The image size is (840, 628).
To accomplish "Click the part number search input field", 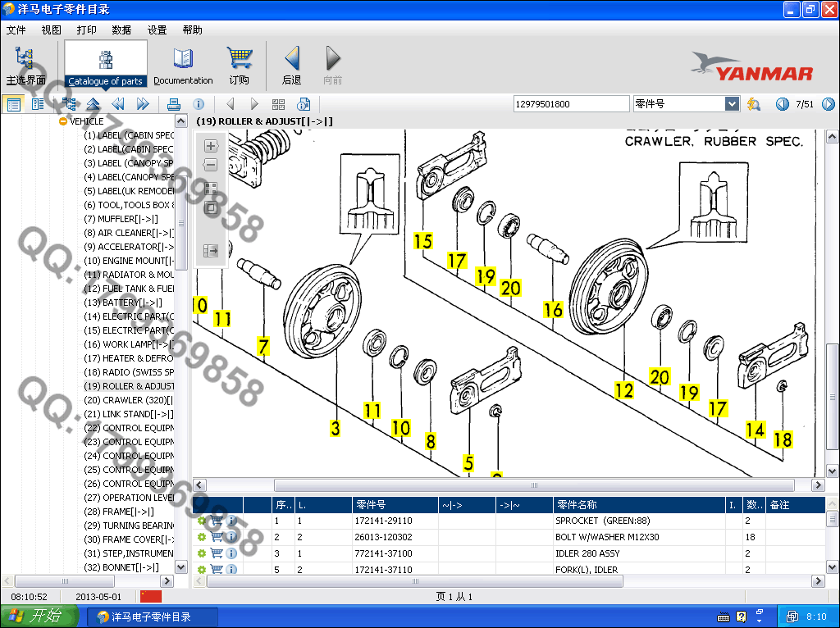I will click(x=570, y=104).
